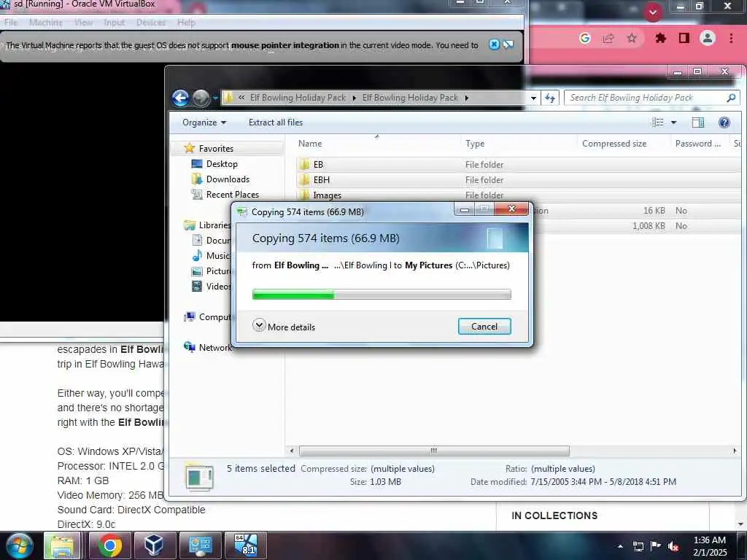Select the Images folder
747x560 pixels.
click(327, 195)
